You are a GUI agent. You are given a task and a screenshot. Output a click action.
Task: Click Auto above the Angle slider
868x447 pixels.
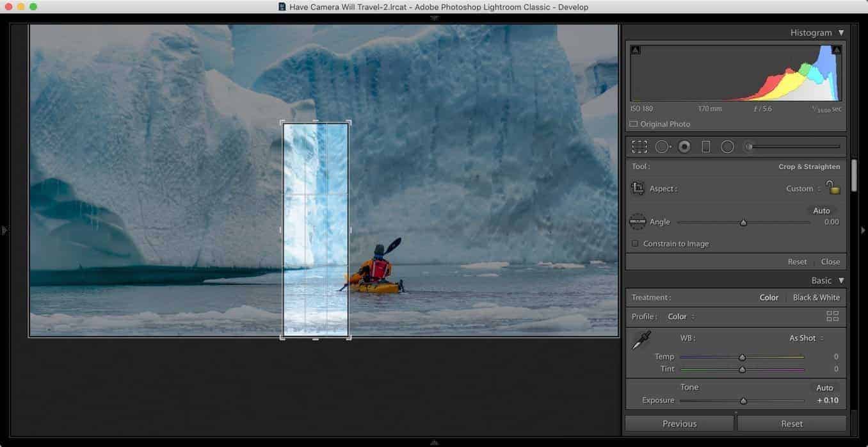pyautogui.click(x=821, y=211)
